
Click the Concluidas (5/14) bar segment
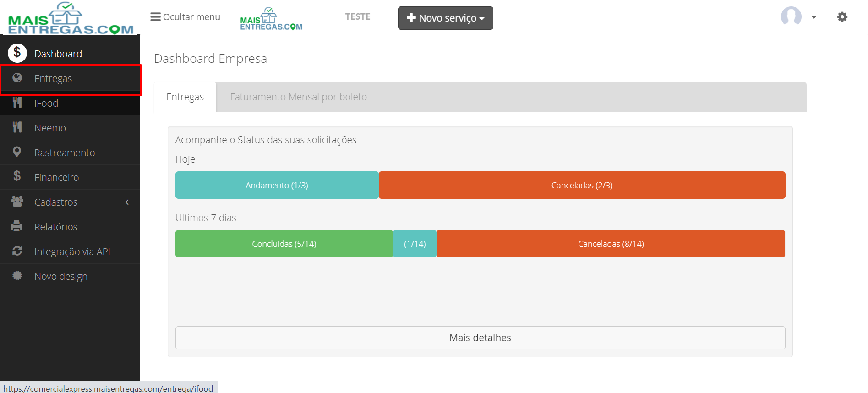pyautogui.click(x=284, y=244)
